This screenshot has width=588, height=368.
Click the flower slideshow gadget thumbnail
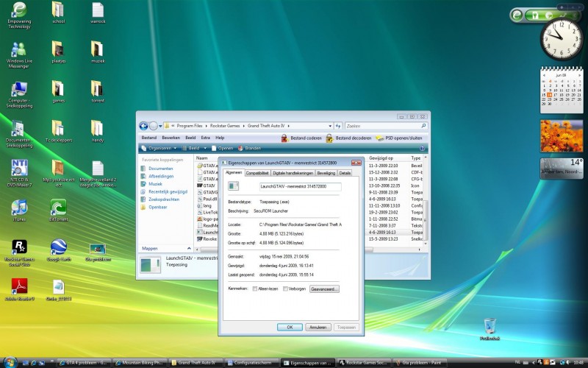(x=562, y=136)
